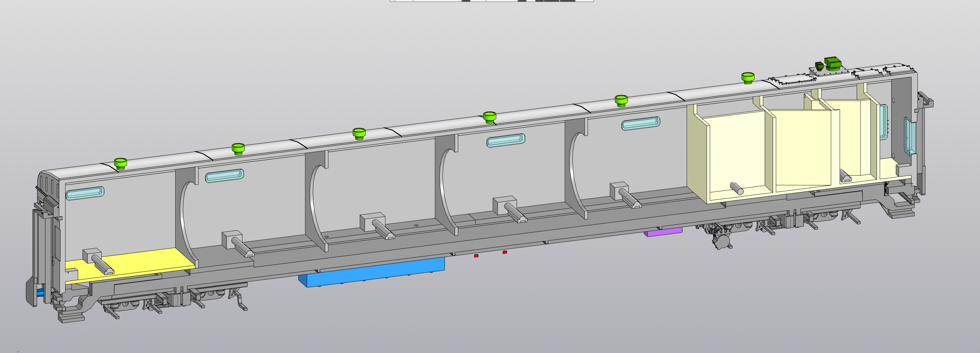Select the leftmost cyan side window
Image resolution: width=980 pixels, height=353 pixels.
[x=85, y=193]
